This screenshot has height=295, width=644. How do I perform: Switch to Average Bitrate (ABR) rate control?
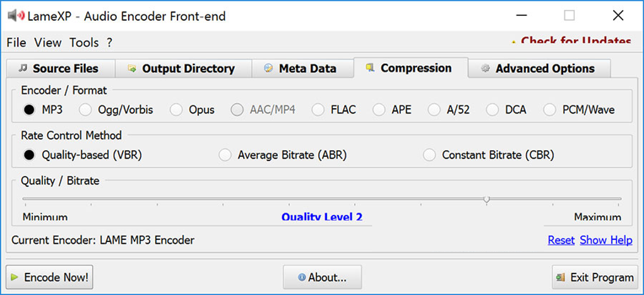point(225,155)
